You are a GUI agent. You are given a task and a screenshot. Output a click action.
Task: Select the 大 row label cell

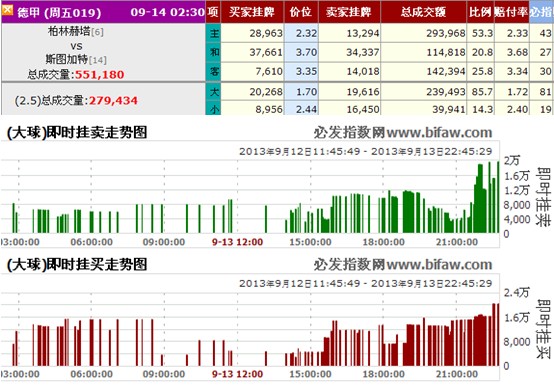pos(213,91)
